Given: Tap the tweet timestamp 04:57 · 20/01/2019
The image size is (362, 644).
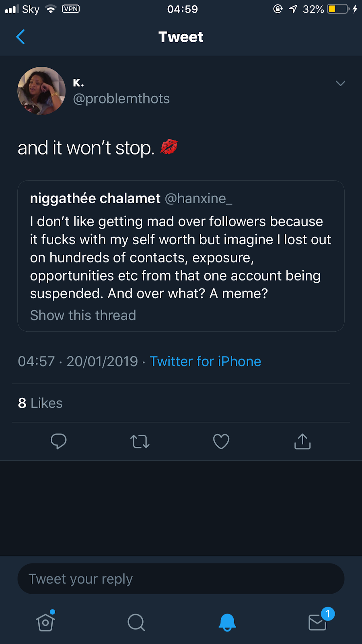Looking at the screenshot, I should [x=78, y=361].
